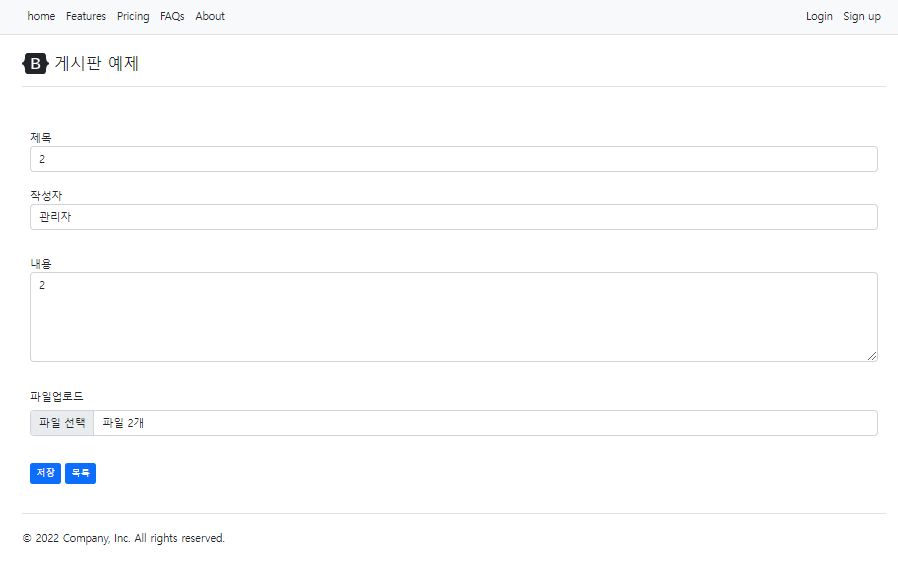This screenshot has width=898, height=563.
Task: Go to the Features nav item
Action: 86,16
